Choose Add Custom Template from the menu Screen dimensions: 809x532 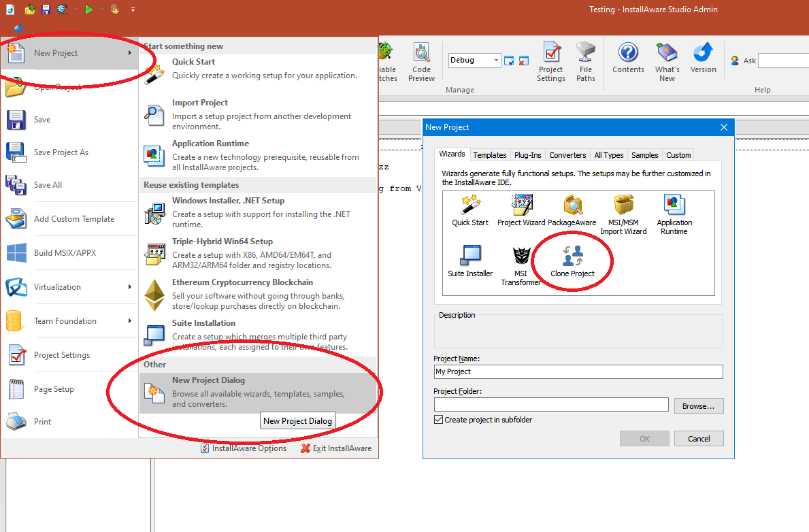pos(69,219)
